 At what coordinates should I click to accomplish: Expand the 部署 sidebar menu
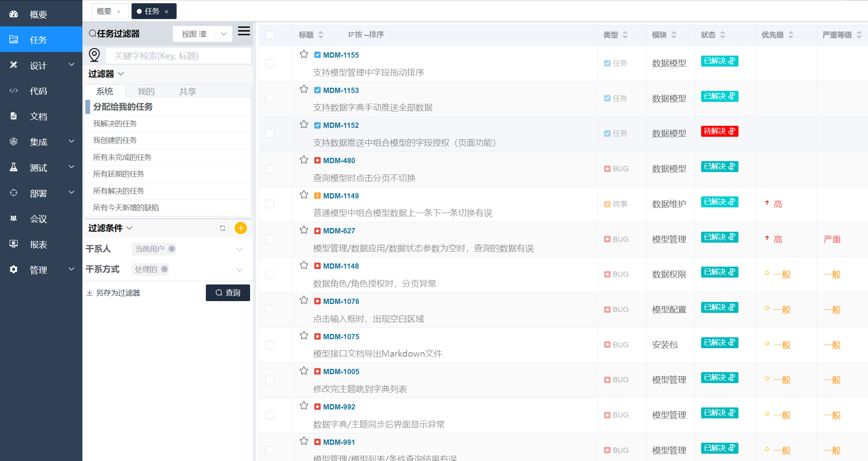pos(71,192)
